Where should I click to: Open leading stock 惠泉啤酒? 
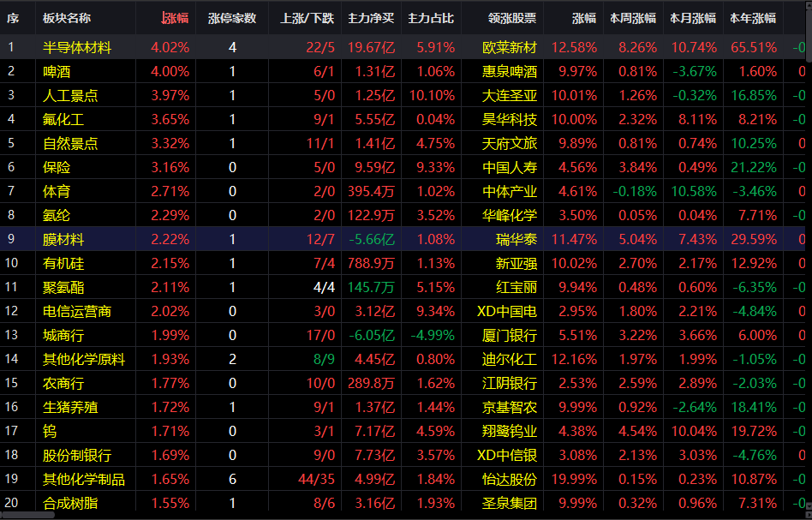(510, 71)
